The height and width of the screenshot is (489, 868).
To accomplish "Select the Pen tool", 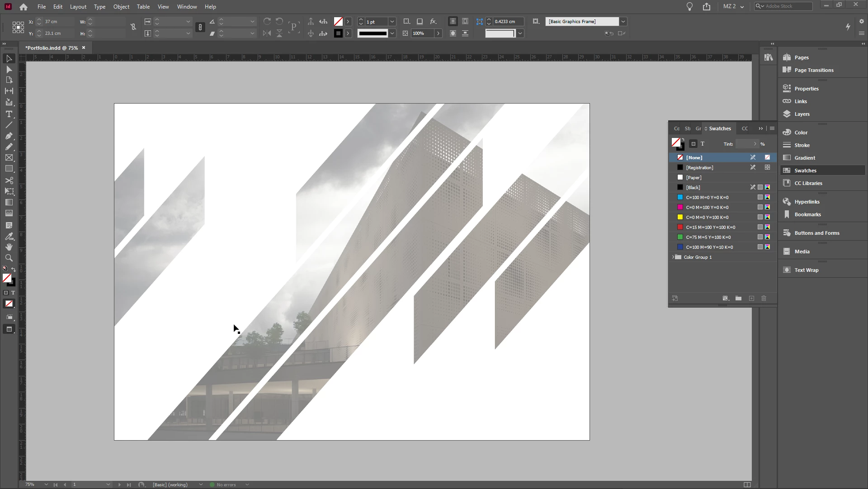I will tap(9, 136).
